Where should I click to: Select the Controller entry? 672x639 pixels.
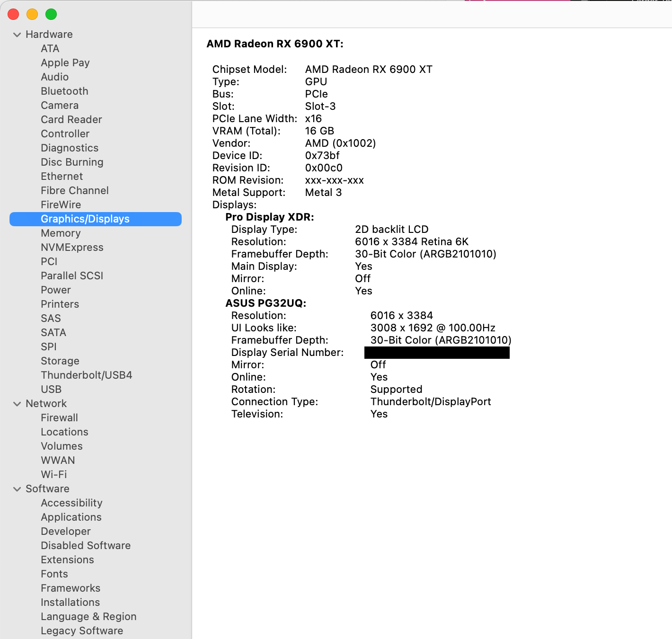(65, 134)
